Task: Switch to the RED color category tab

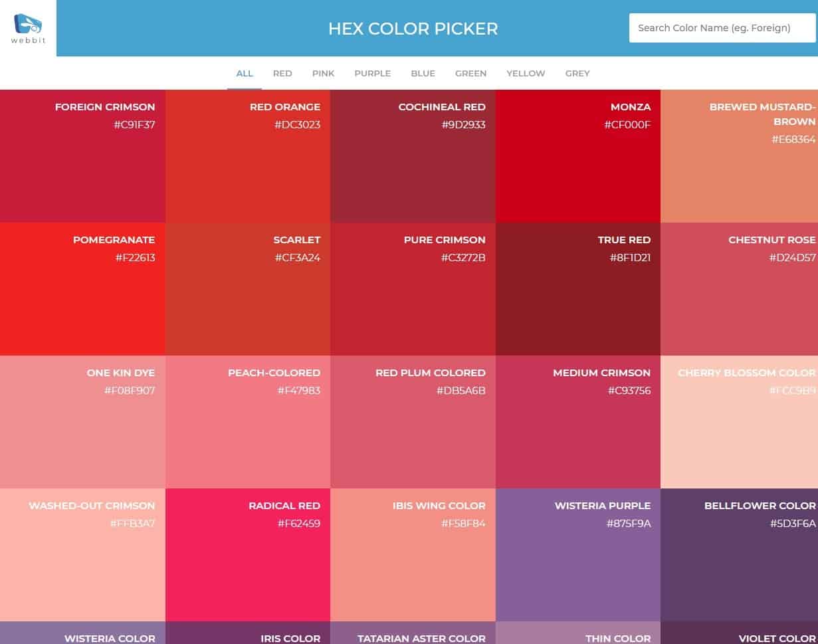Action: point(282,73)
